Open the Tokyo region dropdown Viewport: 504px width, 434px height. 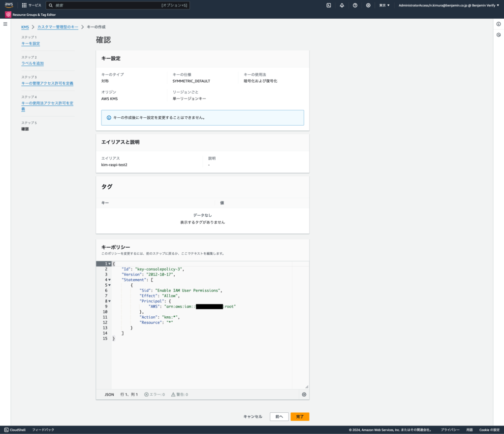[384, 5]
